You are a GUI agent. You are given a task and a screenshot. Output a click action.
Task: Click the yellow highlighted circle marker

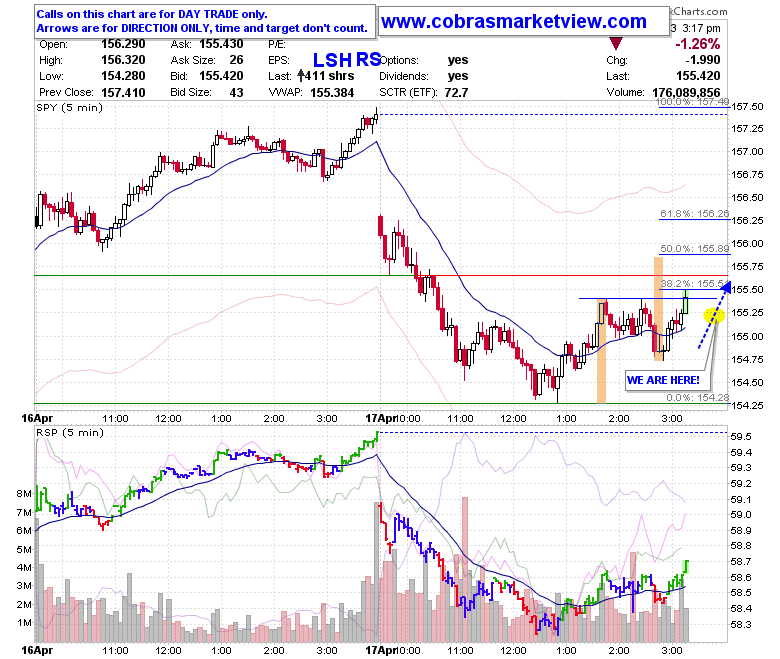[714, 315]
